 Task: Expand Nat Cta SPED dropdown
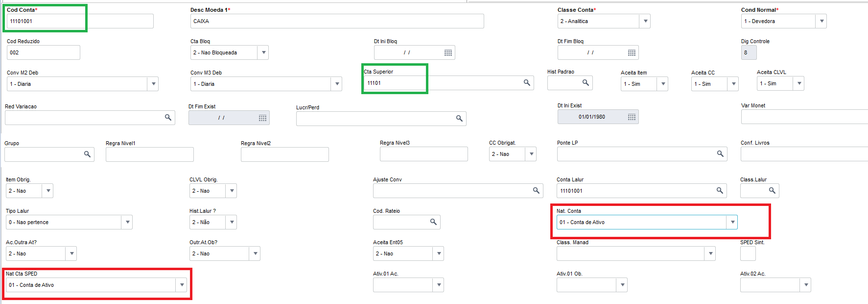pyautogui.click(x=182, y=285)
